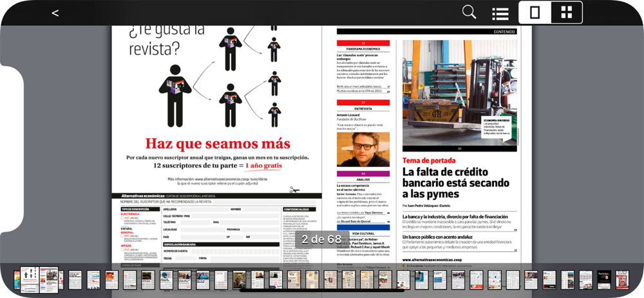644x298 pixels.
Task: Open the table of contents list icon
Action: [x=500, y=14]
